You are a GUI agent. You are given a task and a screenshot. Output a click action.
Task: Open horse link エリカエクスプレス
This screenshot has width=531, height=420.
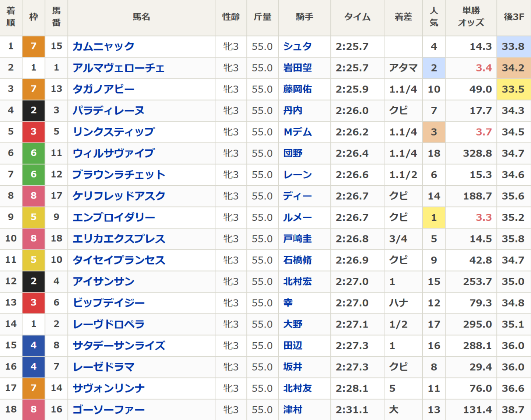point(119,239)
